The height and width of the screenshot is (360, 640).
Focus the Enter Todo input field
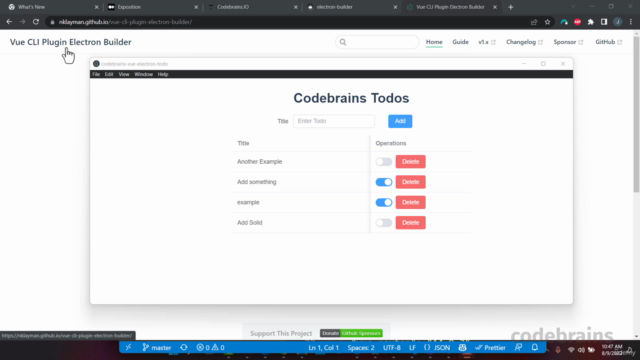point(334,121)
